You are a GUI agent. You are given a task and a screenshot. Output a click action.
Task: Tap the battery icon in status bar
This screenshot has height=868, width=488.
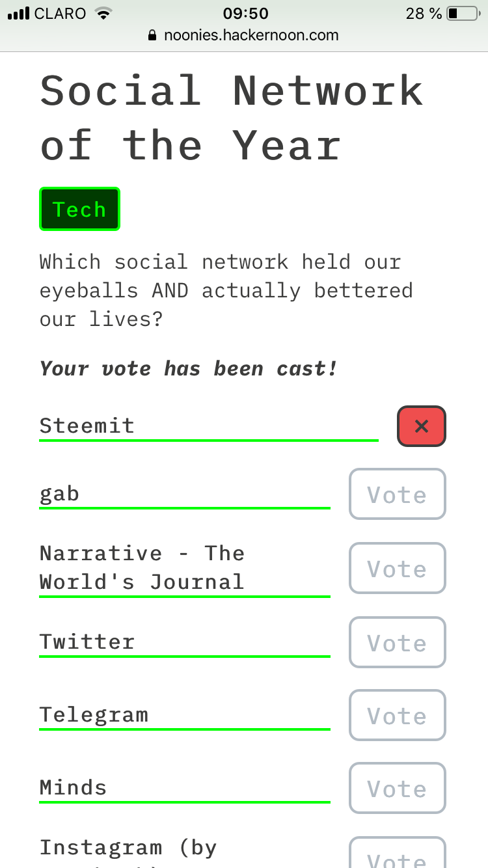[x=463, y=13]
